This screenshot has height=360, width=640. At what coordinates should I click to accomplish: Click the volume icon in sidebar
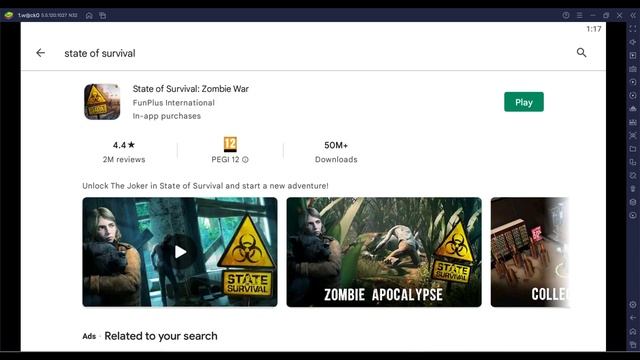click(633, 42)
